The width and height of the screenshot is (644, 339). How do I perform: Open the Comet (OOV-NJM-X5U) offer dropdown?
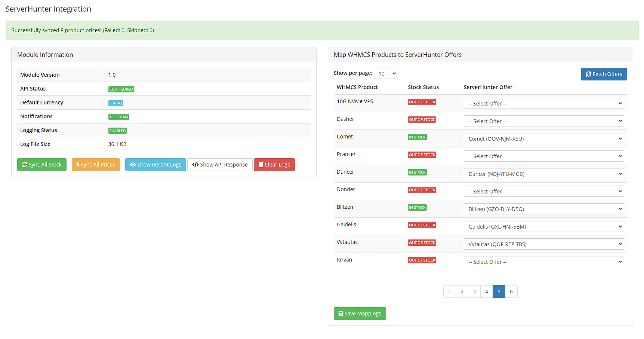pos(544,138)
